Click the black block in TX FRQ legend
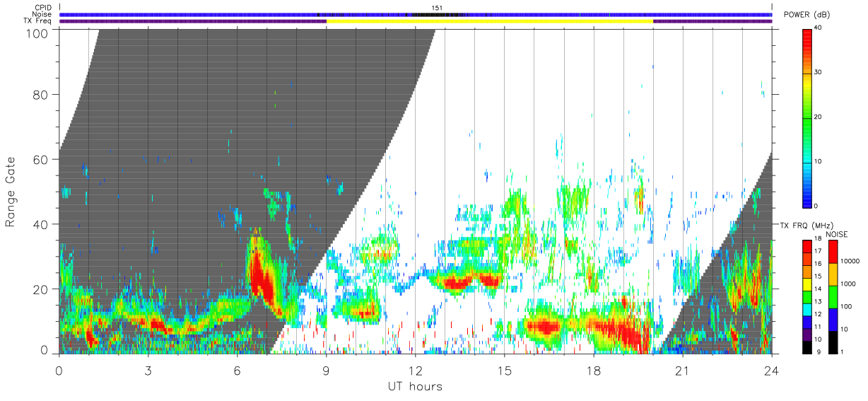 808,347
